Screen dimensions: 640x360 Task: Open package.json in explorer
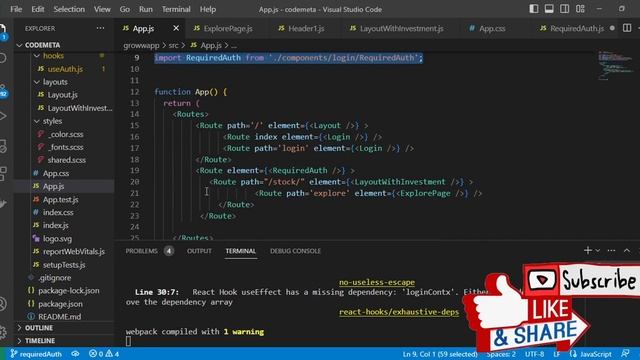[60, 304]
